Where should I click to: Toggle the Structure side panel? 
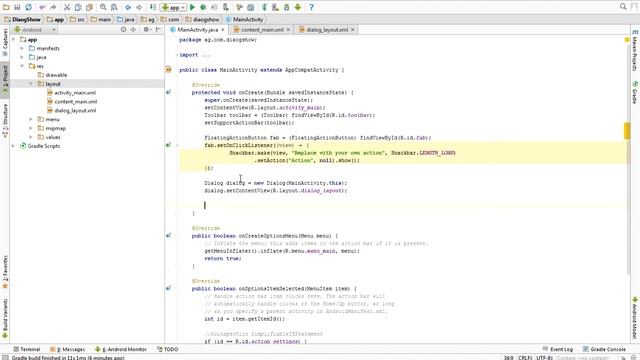(5, 120)
